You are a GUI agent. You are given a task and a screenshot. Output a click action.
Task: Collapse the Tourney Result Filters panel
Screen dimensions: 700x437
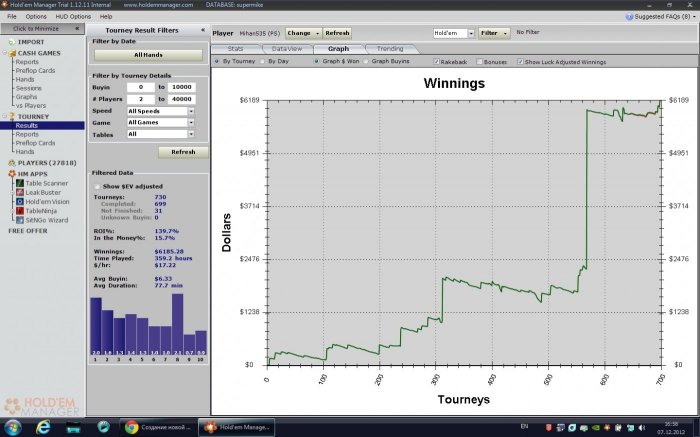coord(203,30)
